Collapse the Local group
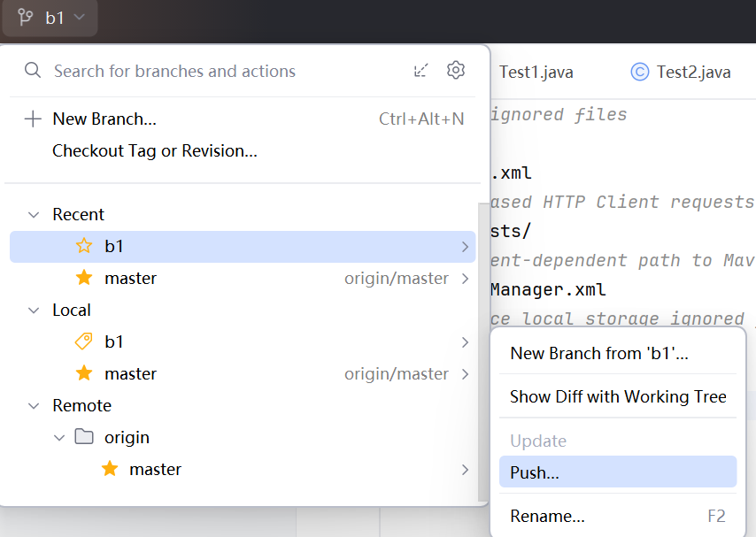 tap(34, 310)
